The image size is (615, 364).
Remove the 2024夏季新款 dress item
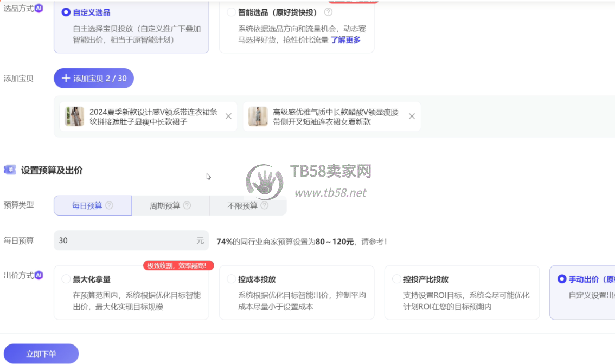pos(228,116)
